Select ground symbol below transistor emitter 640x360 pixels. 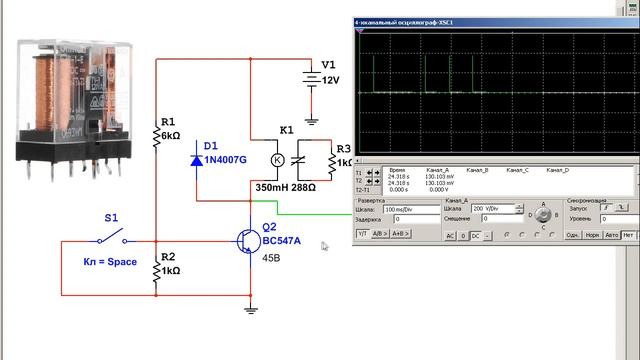click(251, 310)
